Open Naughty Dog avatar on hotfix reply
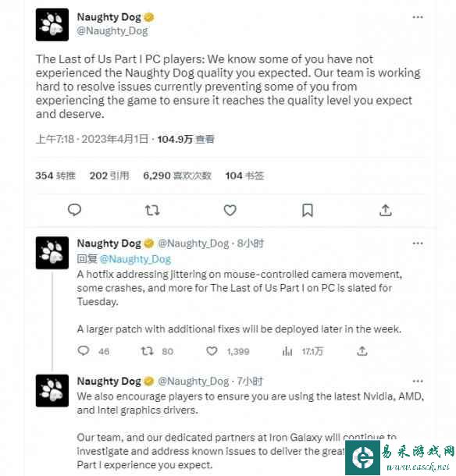 point(52,253)
